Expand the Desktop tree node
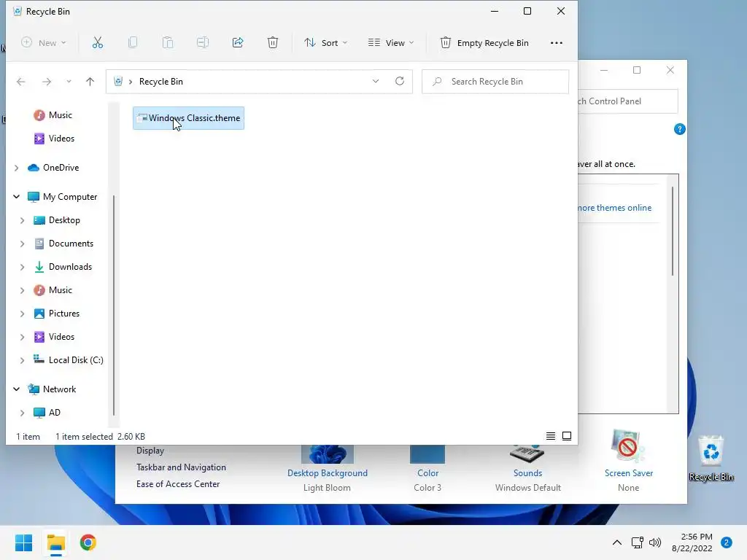The image size is (747, 560). pos(22,220)
